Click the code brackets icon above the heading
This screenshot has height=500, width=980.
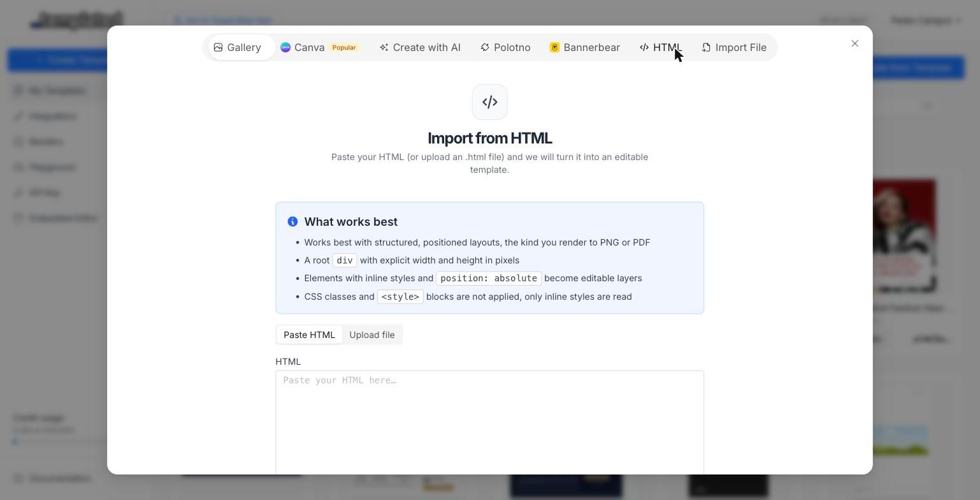(x=490, y=102)
